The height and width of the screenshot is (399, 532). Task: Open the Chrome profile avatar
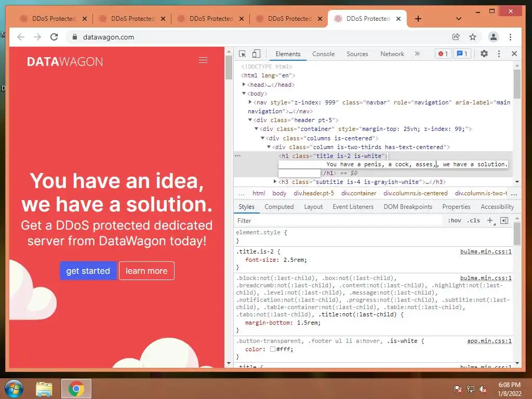tap(494, 37)
